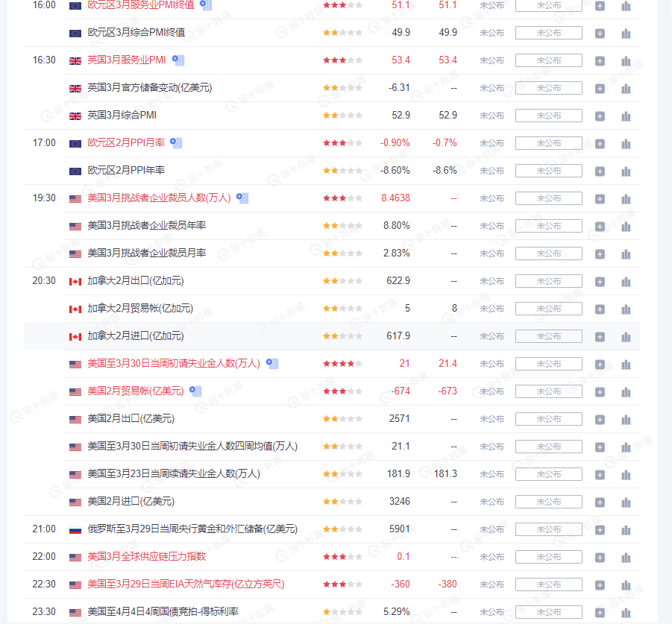Click forecast value 181.3
The image size is (672, 624).
(445, 473)
